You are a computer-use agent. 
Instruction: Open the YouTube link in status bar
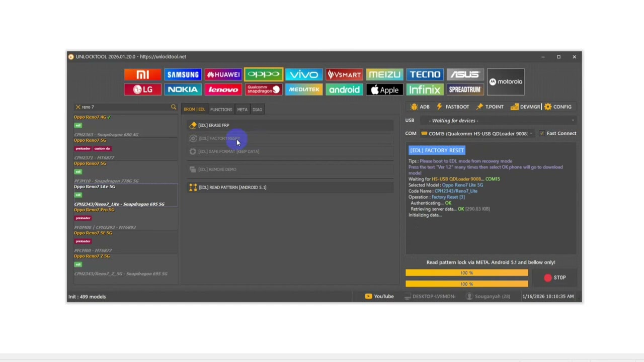pos(379,297)
